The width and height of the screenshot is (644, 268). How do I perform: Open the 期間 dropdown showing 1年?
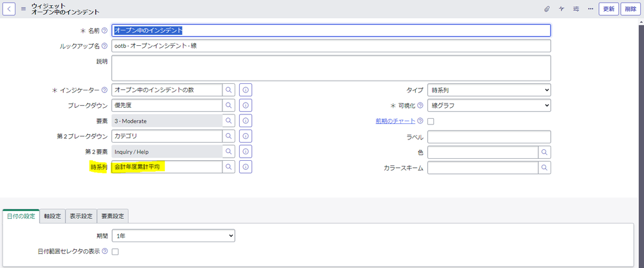coord(173,236)
